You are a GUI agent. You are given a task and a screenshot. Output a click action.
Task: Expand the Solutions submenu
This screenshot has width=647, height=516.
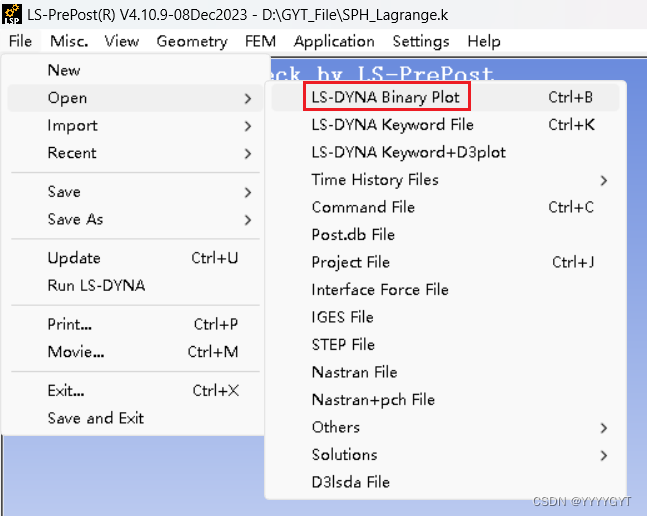click(446, 455)
